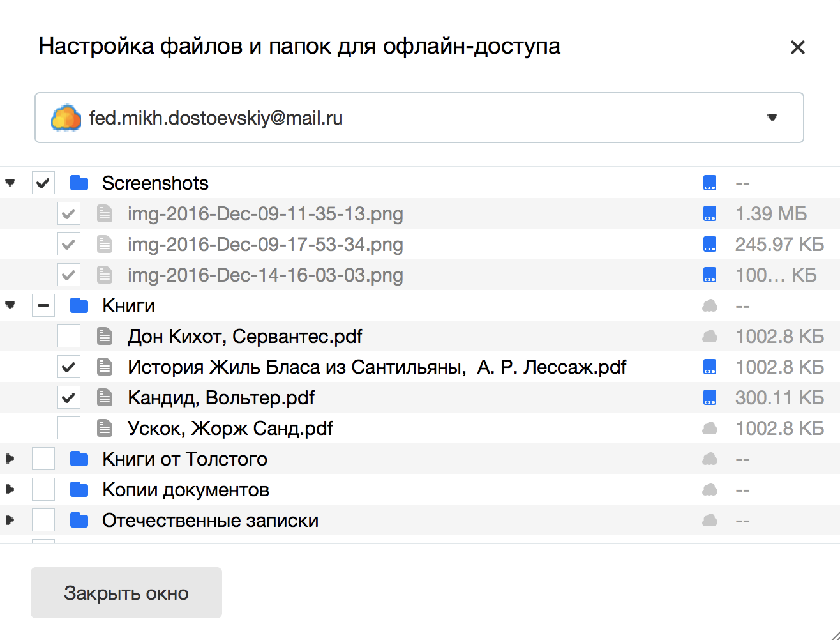Click the local storage icon for img-2016-Dec-09-11-35-13.png

coord(709,214)
